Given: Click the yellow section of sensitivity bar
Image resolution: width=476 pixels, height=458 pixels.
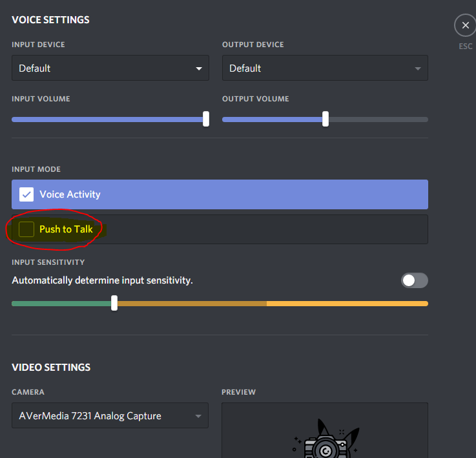Looking at the screenshot, I should (347, 304).
